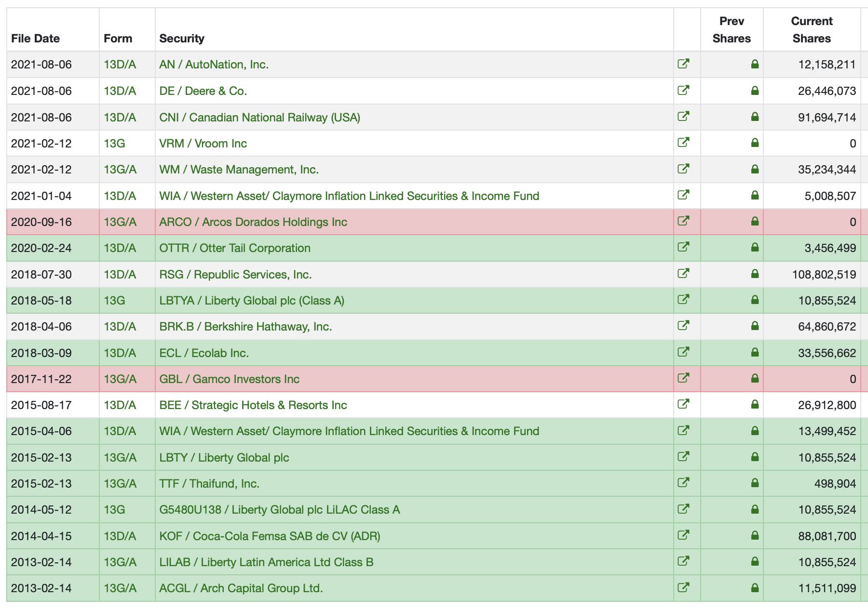Open external link icon in 2021-01-04 WIA row
This screenshot has height=610, width=868.
[683, 195]
